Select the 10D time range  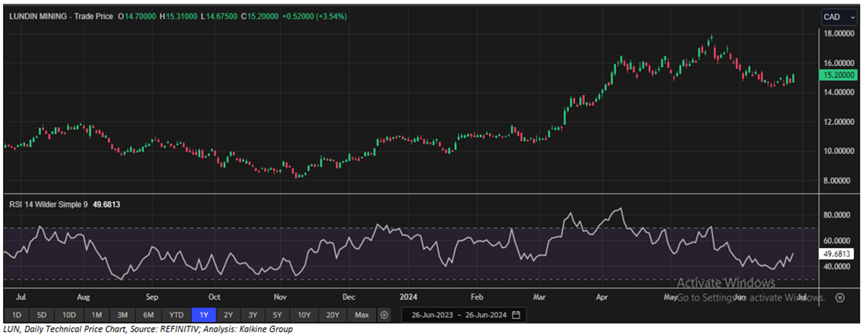click(69, 315)
